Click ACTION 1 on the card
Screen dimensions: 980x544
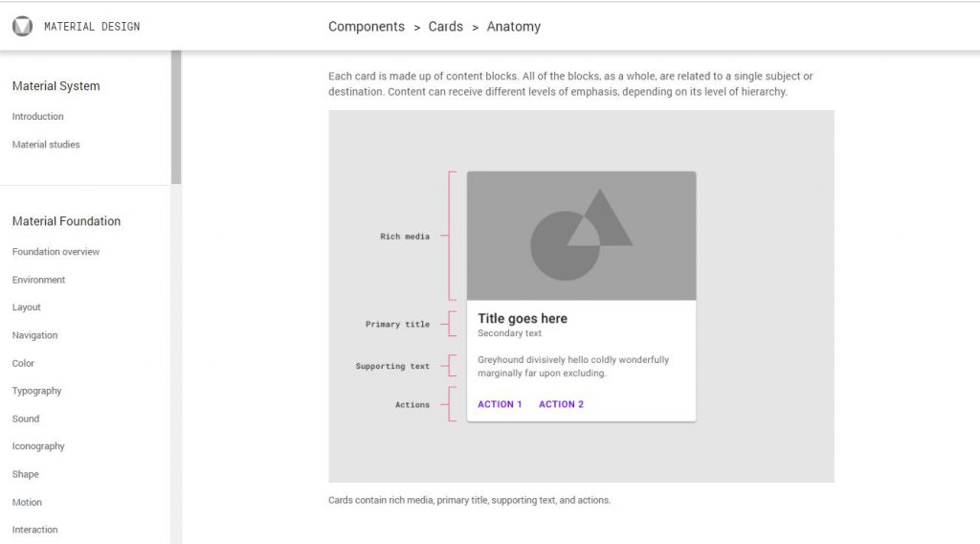(x=500, y=404)
